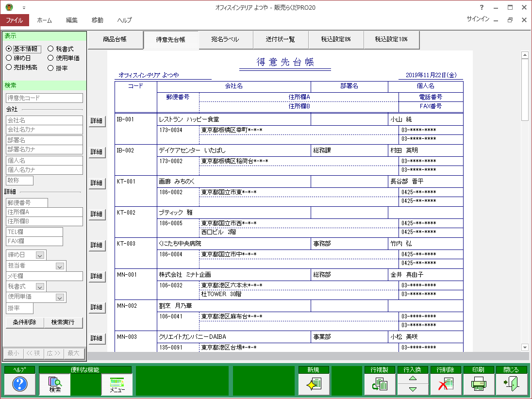Duplicate the row with the 行複製 icon
The width and height of the screenshot is (532, 399).
[x=380, y=384]
